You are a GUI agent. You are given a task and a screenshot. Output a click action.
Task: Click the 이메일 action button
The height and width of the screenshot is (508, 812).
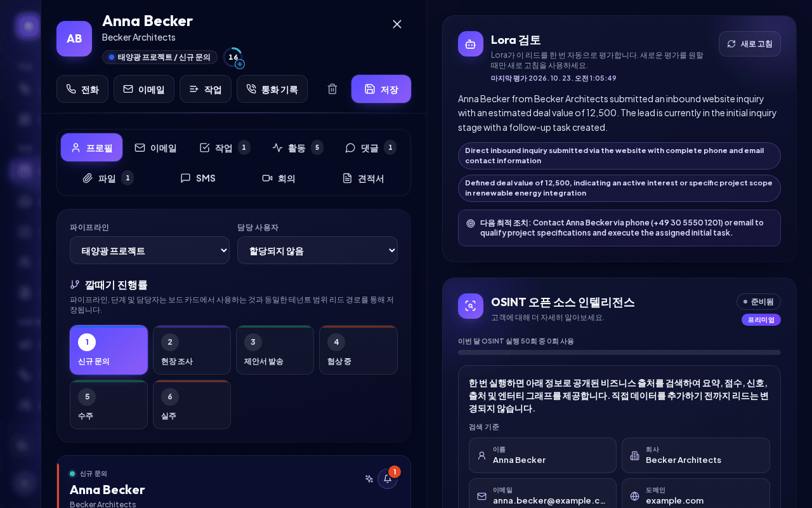144,89
